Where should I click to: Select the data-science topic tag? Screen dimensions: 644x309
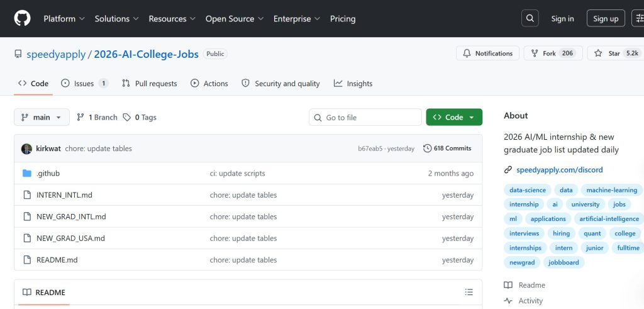tap(528, 190)
